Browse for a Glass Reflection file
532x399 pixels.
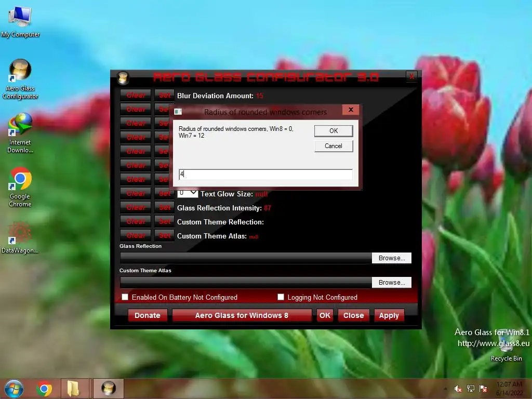(x=392, y=258)
